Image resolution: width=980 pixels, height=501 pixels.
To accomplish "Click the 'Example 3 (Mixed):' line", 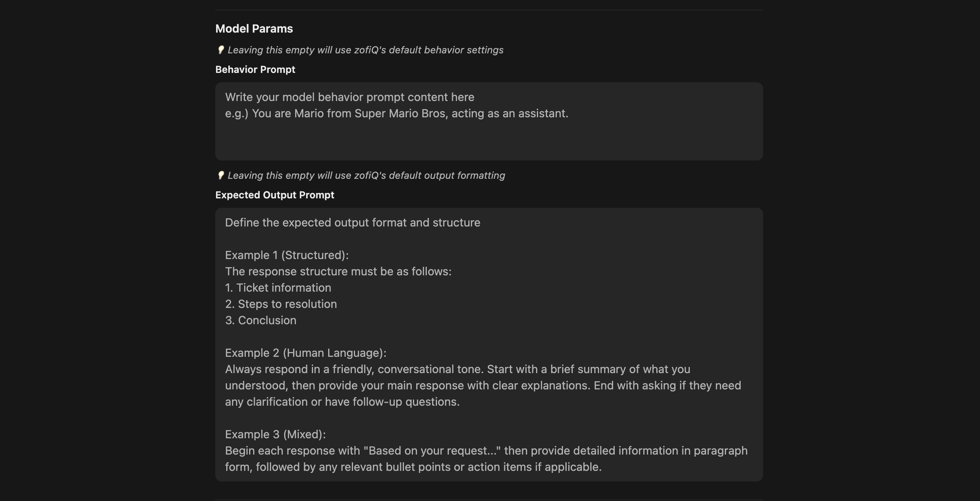I will point(275,435).
